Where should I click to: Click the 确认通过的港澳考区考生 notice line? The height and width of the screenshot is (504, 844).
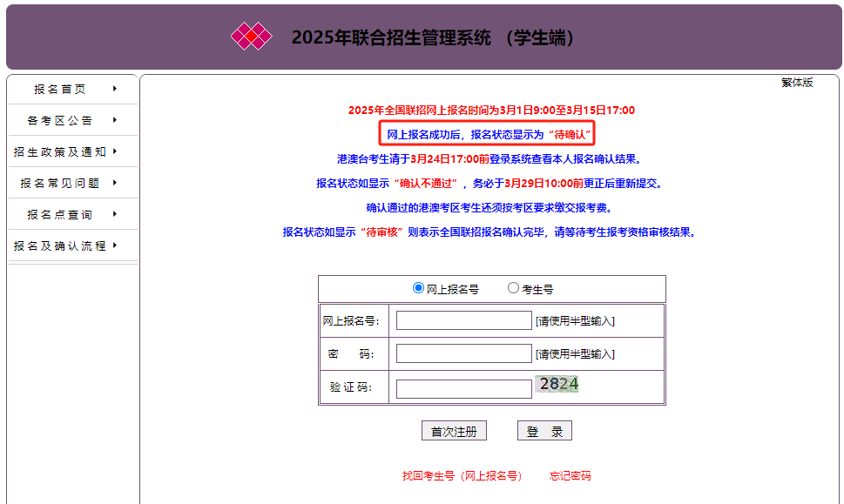(x=490, y=208)
